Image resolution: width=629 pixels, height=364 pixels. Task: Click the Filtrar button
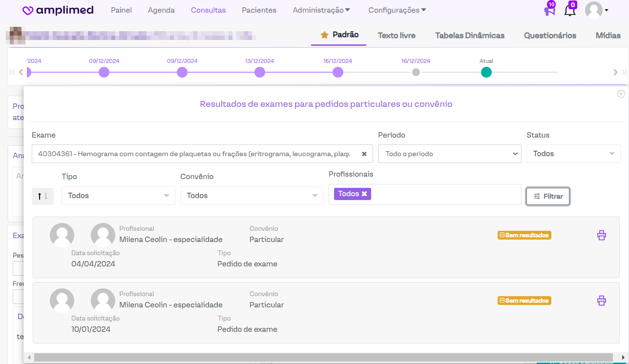(x=547, y=196)
